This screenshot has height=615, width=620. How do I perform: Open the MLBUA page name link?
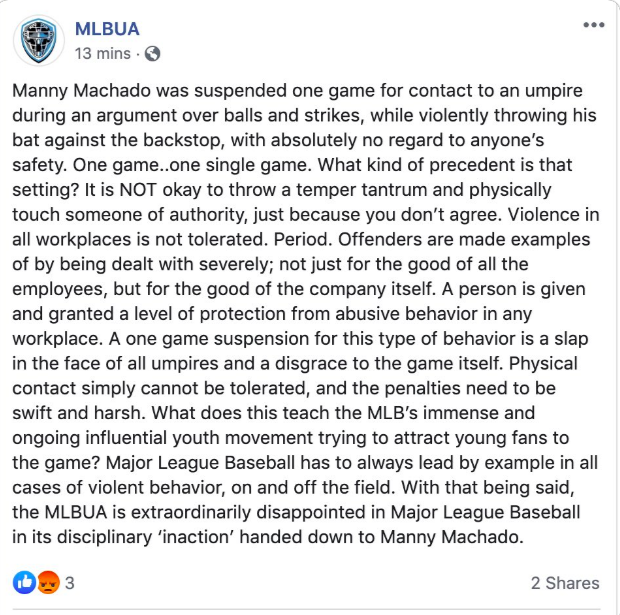[107, 29]
